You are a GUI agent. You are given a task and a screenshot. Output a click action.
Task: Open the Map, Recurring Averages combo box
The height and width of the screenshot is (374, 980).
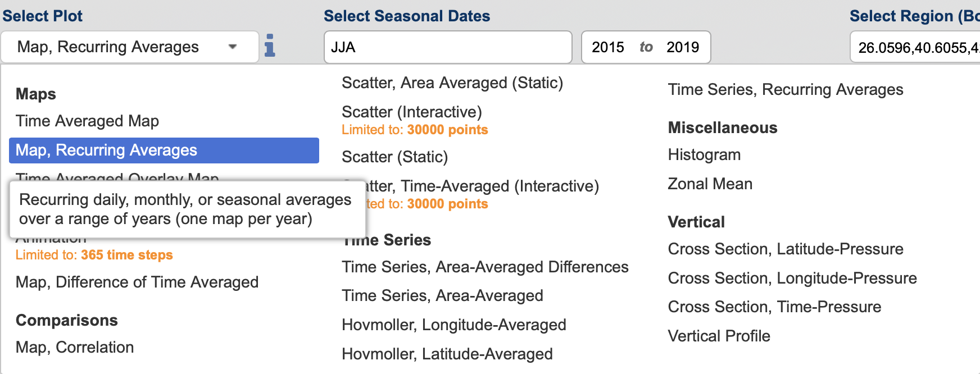130,47
